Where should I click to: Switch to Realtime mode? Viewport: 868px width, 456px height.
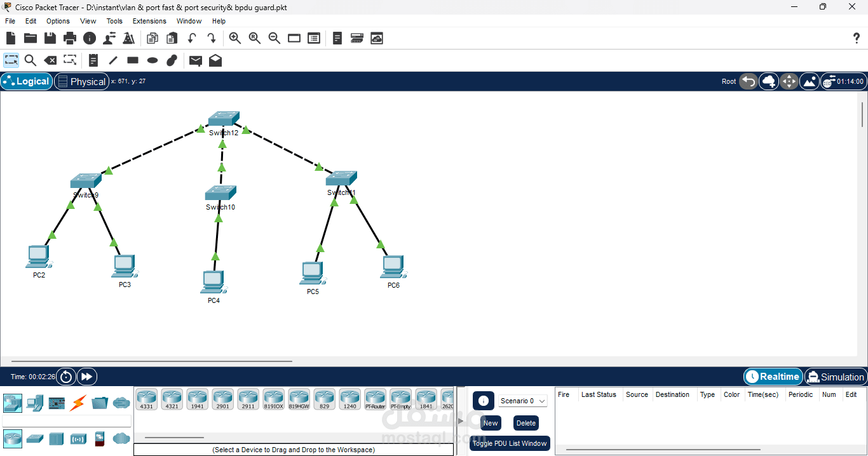[773, 377]
